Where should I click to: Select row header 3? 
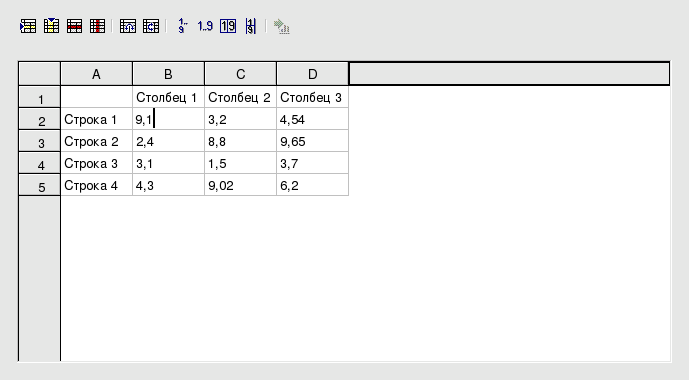coord(40,141)
